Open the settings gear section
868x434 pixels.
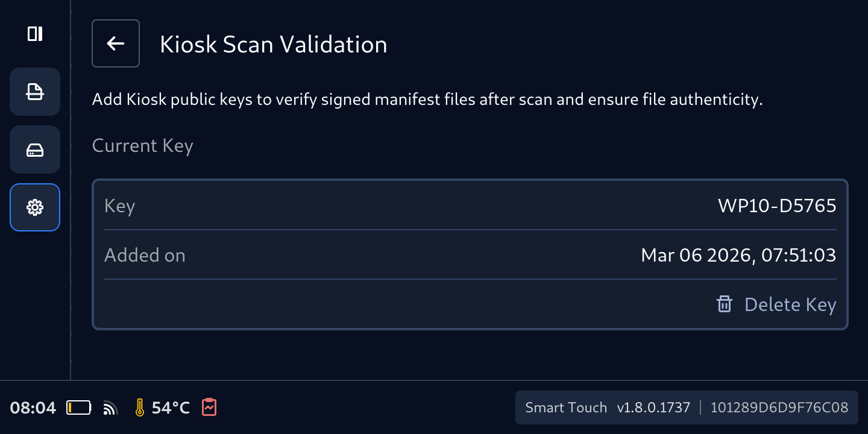pos(35,207)
